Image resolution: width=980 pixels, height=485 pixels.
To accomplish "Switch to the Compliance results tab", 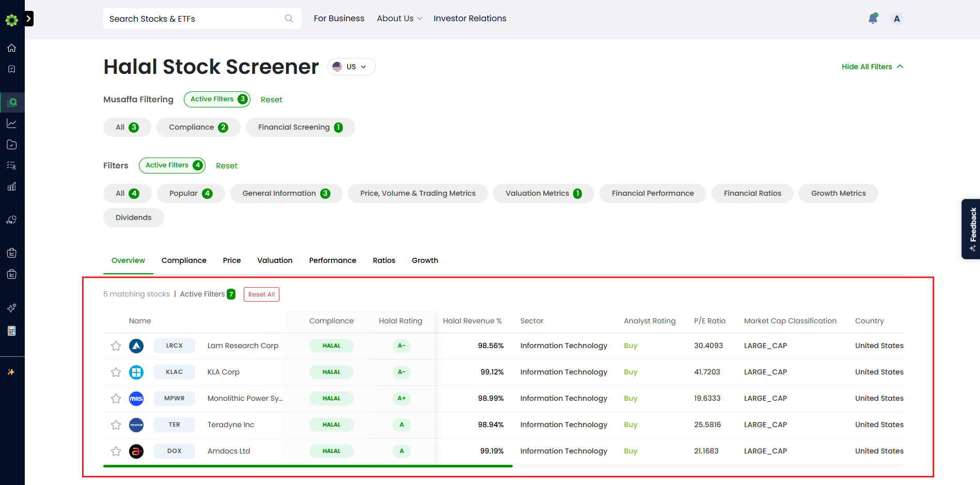I will coord(184,261).
